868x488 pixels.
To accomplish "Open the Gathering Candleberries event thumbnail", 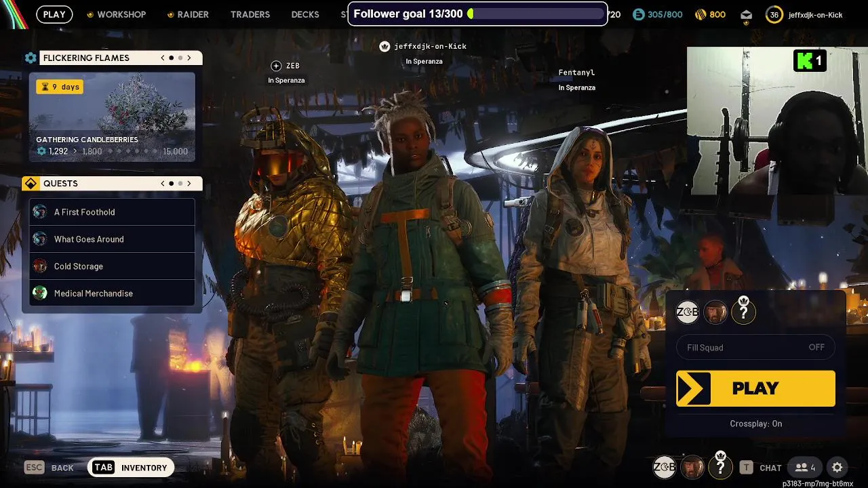I will [x=113, y=117].
